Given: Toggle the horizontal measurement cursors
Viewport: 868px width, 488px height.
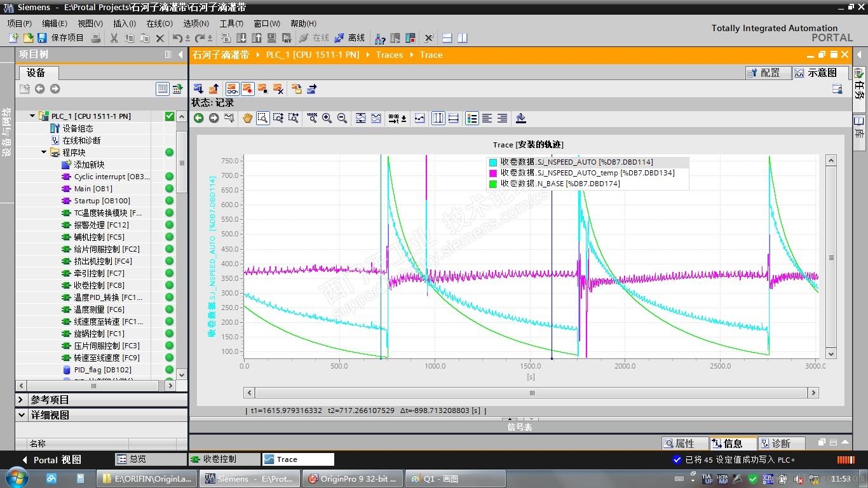Looking at the screenshot, I should coord(453,118).
